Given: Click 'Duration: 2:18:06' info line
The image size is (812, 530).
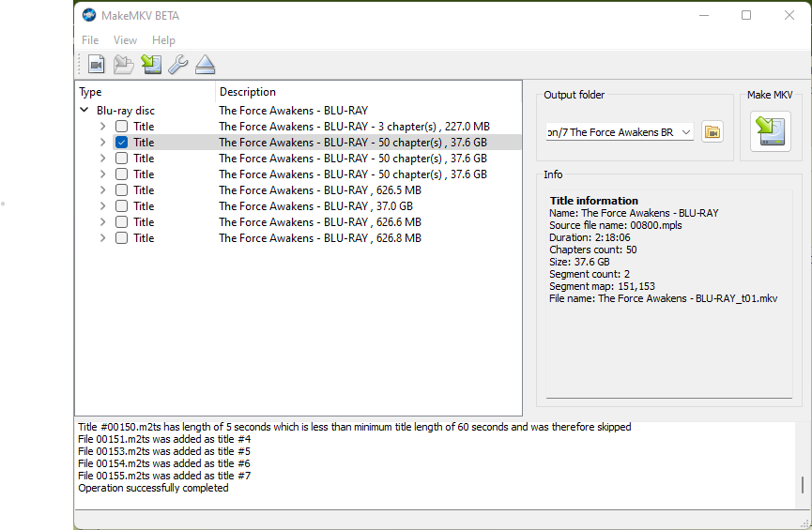Looking at the screenshot, I should 590,237.
